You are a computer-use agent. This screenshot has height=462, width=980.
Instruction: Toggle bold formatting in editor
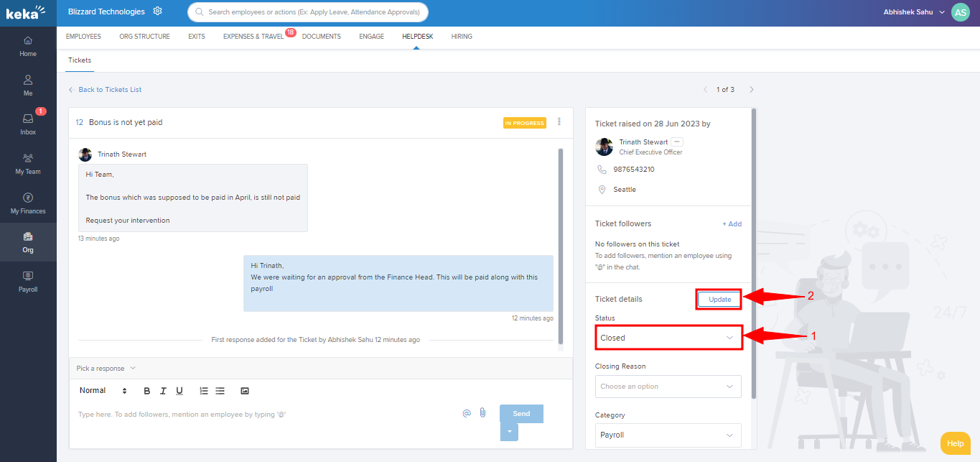(x=147, y=391)
